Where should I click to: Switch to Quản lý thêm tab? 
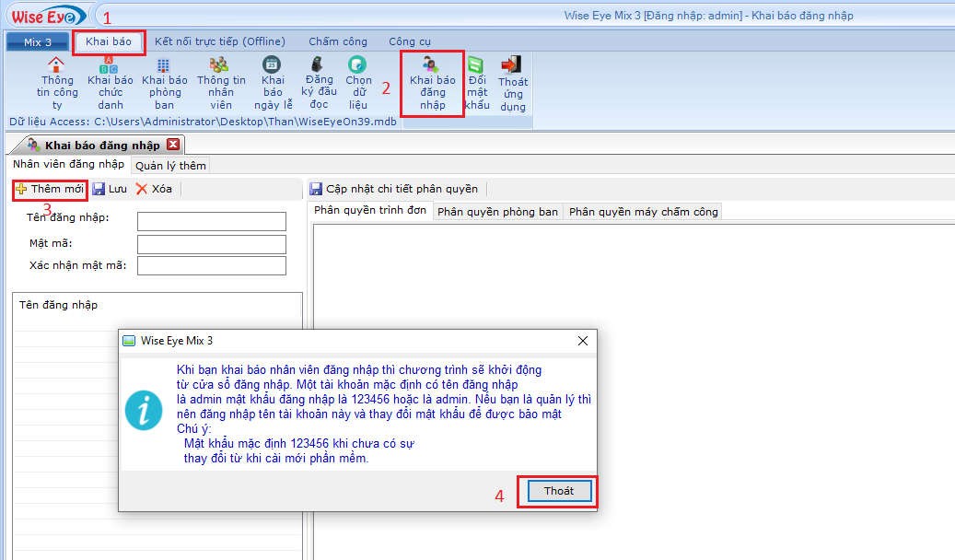pos(170,166)
